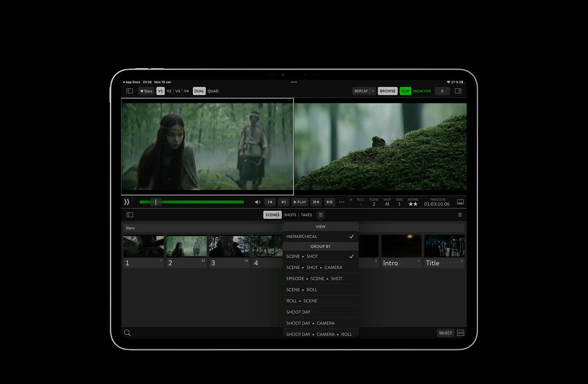Toggle the left sidebar panel icon
Image resolution: width=588 pixels, height=384 pixels.
coord(129,91)
